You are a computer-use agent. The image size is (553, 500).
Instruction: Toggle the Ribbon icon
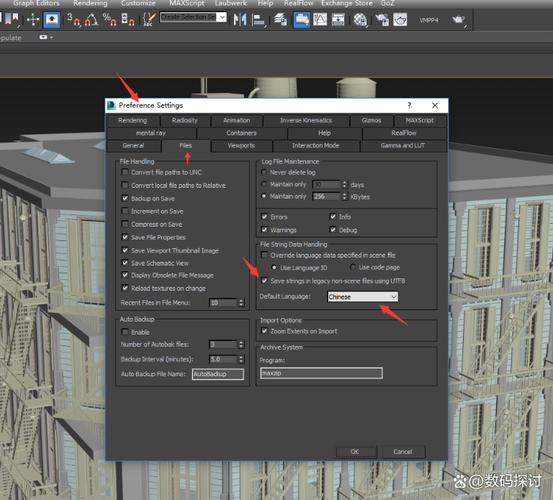tap(302, 19)
